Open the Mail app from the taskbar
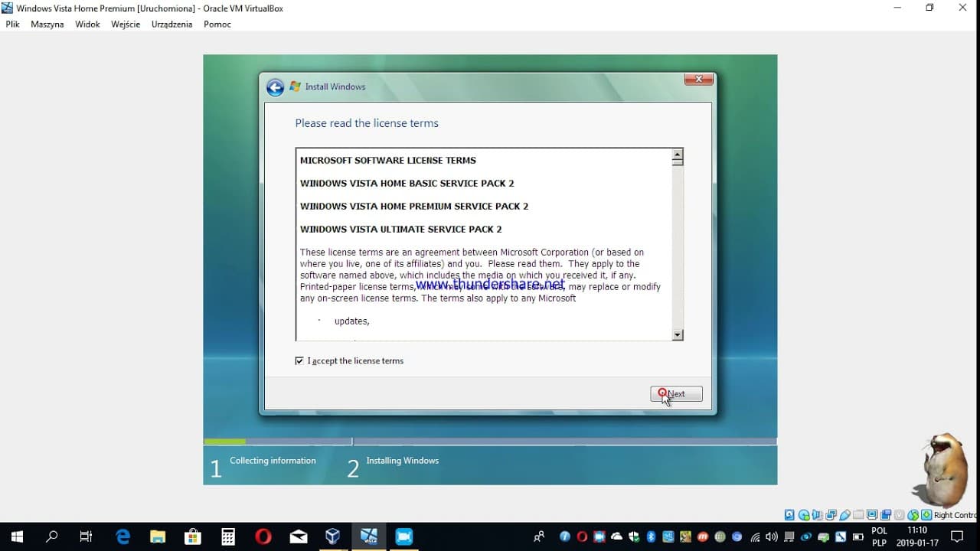The height and width of the screenshot is (551, 980). tap(299, 536)
